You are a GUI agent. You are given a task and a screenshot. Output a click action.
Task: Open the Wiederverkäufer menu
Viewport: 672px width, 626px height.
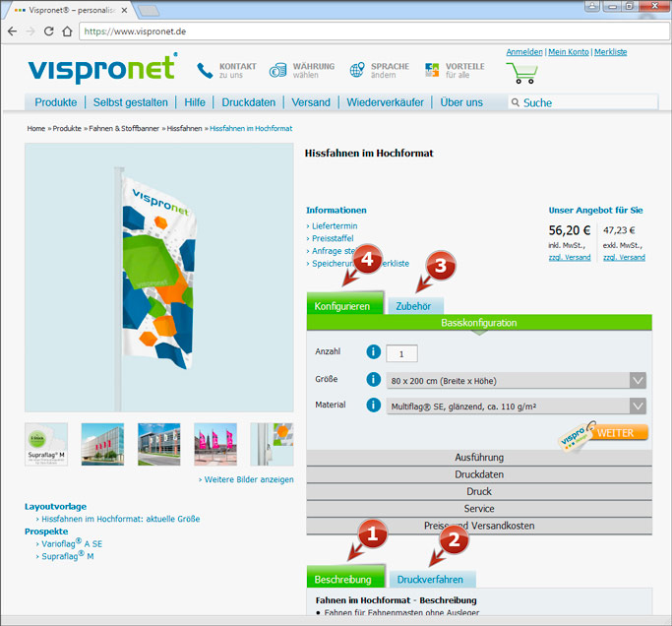(385, 102)
